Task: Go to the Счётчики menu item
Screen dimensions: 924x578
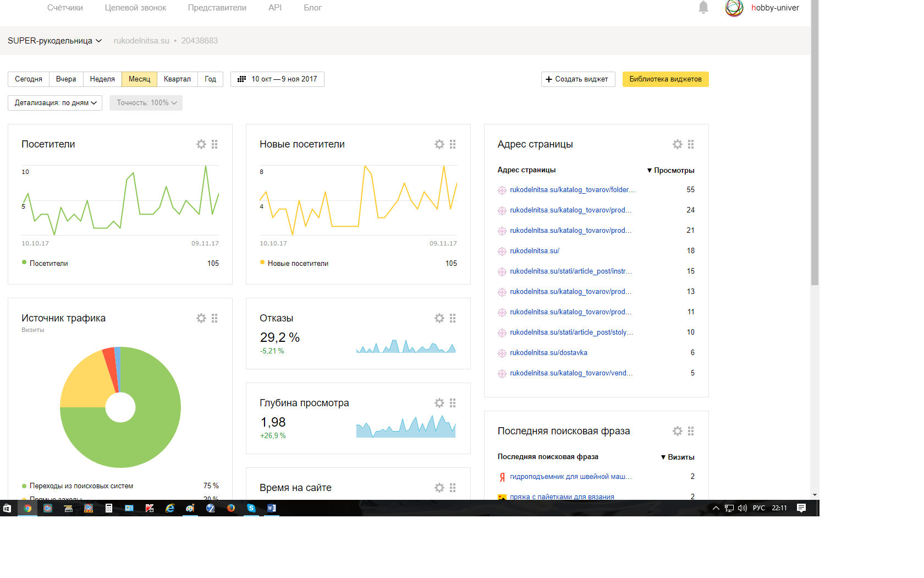Action: (65, 8)
